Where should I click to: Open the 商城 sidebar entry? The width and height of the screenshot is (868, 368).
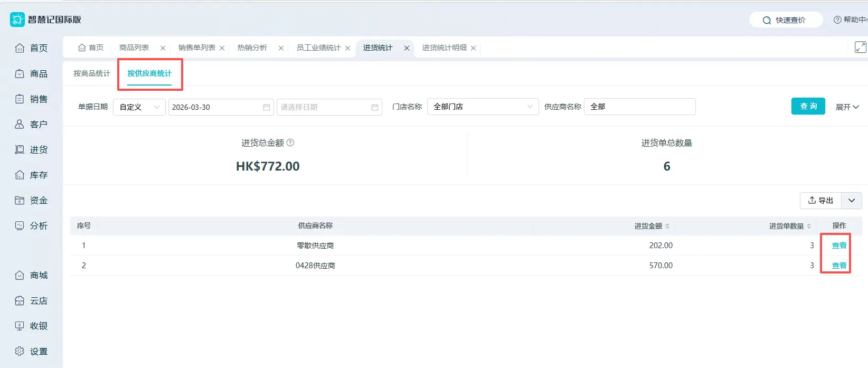31,275
